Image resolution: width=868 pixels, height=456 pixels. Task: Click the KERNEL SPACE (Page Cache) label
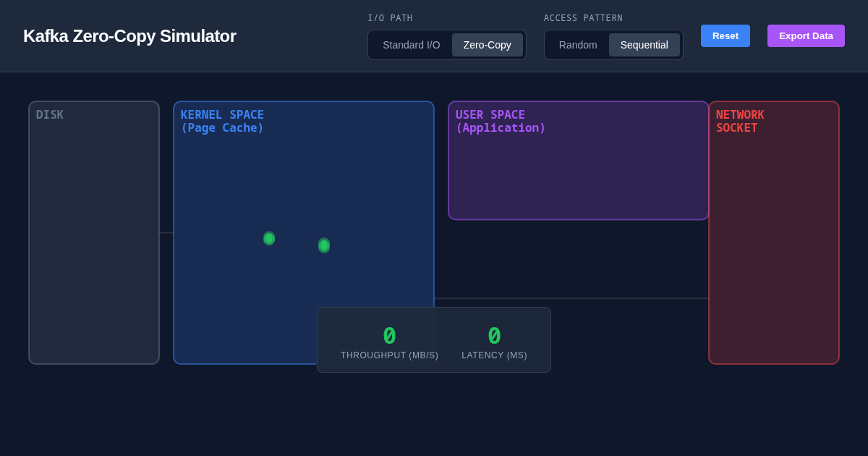tap(222, 121)
